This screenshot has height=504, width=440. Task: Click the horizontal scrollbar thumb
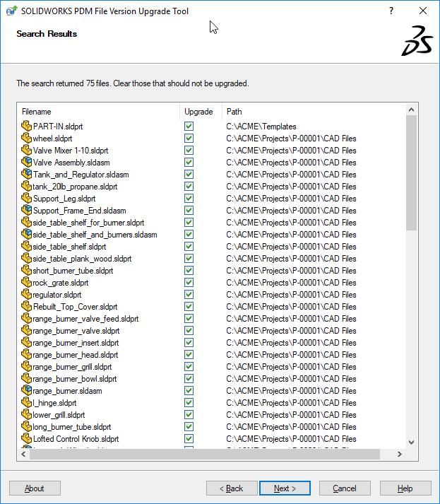pyautogui.click(x=205, y=455)
